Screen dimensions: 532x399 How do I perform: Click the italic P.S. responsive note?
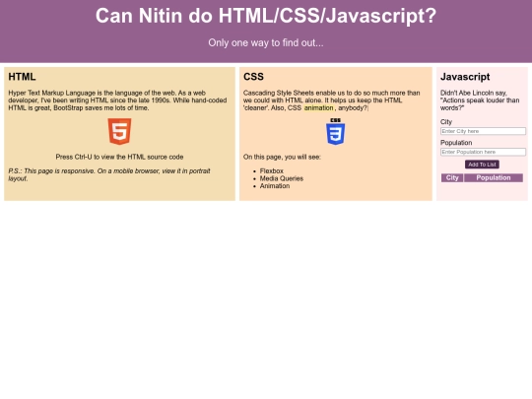(x=109, y=174)
